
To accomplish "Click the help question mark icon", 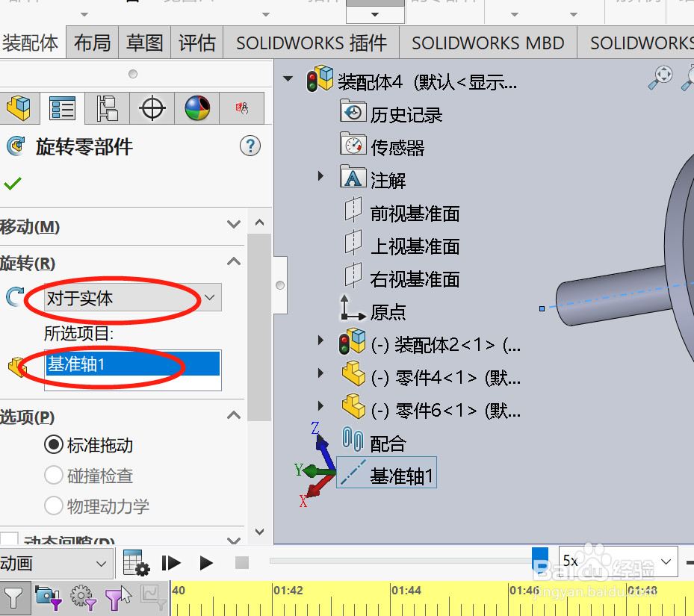I will coord(250,146).
